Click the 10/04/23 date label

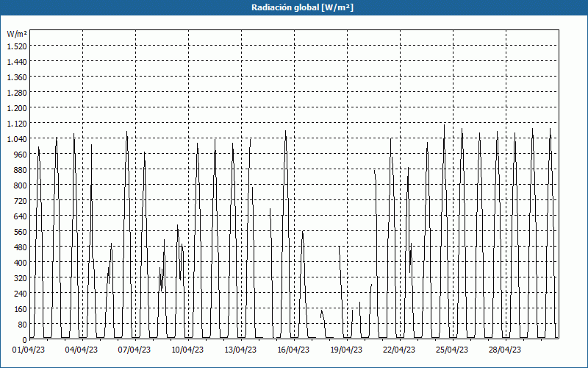tap(187, 350)
